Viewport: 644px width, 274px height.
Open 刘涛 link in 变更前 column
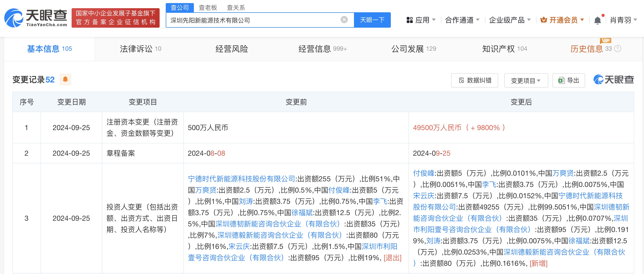(x=246, y=201)
